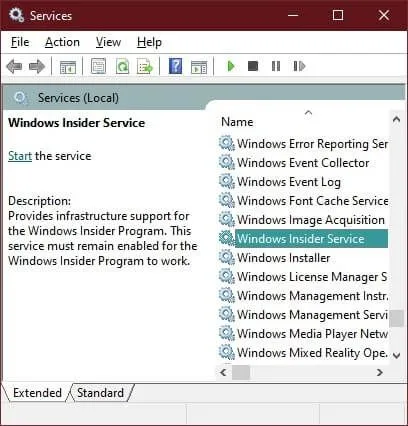Viewport: 408px width, 426px height.
Task: Select Windows Management Servi text
Action: (x=312, y=315)
